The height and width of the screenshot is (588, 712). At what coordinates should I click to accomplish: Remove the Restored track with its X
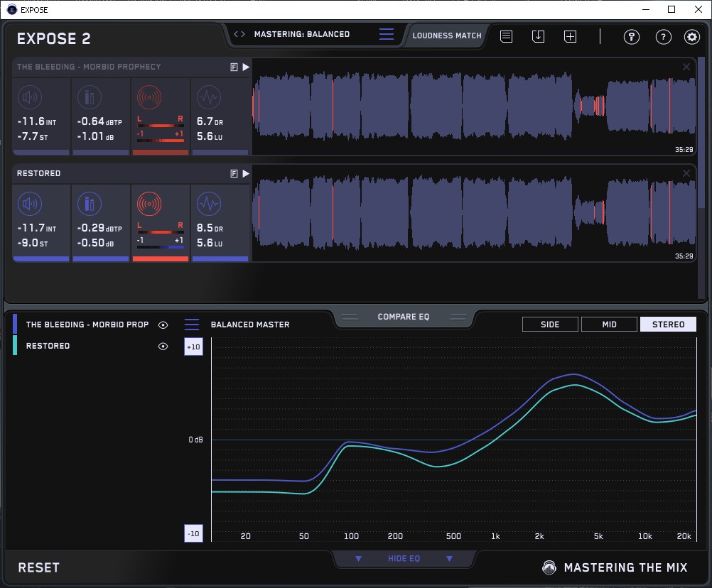tap(686, 173)
